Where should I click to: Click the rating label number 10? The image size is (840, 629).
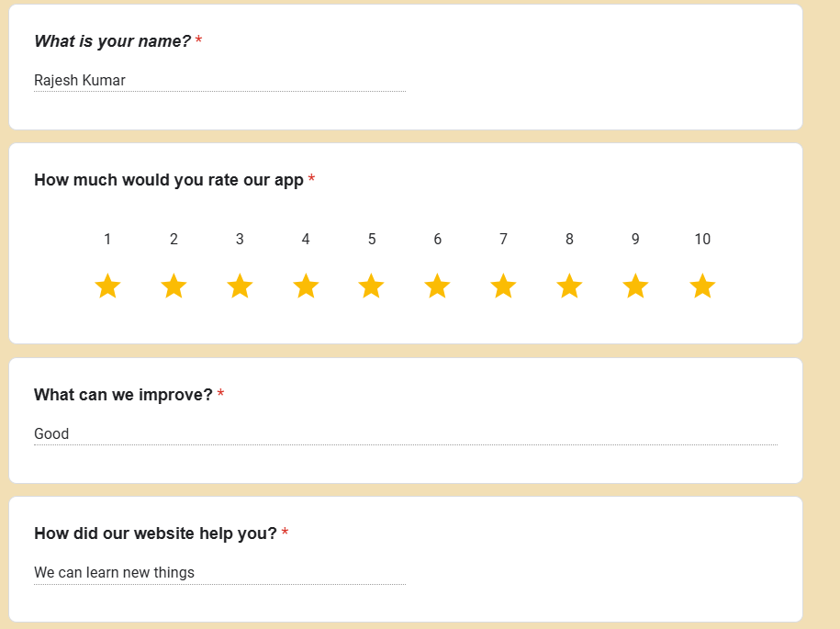(x=702, y=240)
